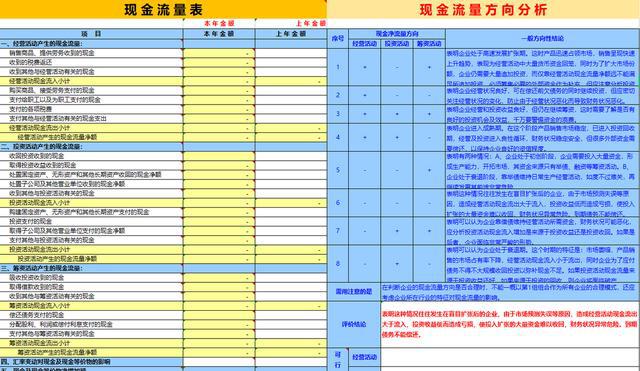
Task: Click the blank cell beside bottom '经营活动'
Action: point(510,357)
